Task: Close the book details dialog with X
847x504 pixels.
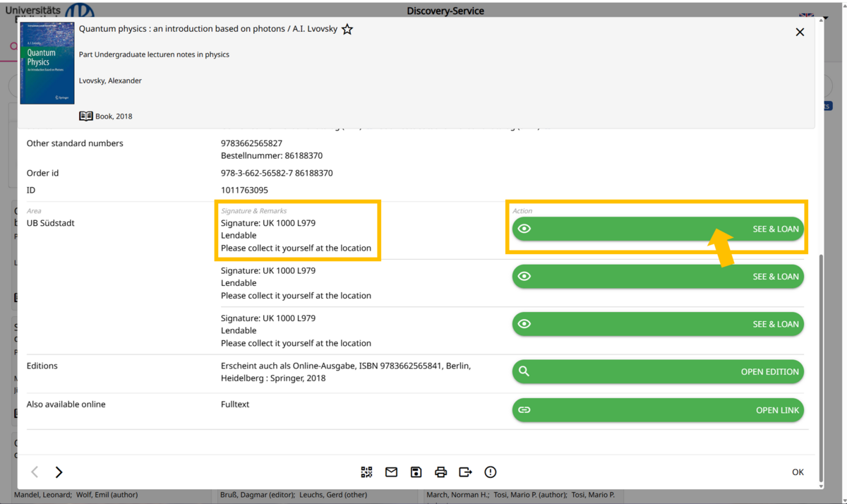Action: click(800, 32)
